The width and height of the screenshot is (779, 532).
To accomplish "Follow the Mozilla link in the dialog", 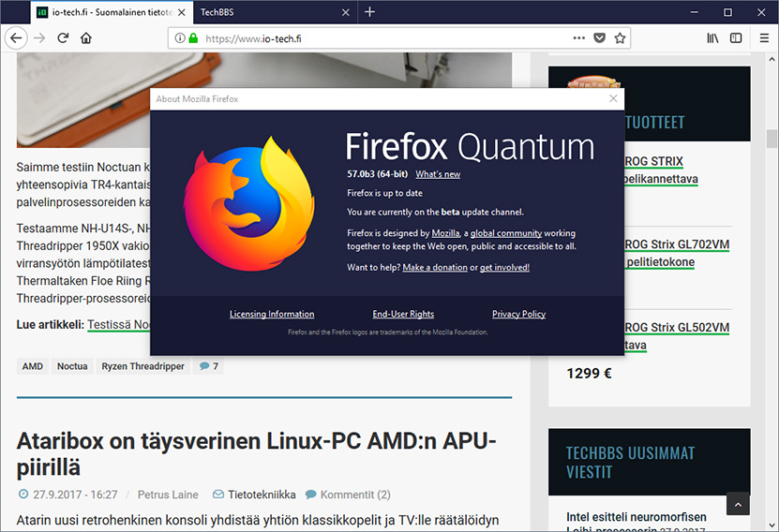I will (445, 233).
